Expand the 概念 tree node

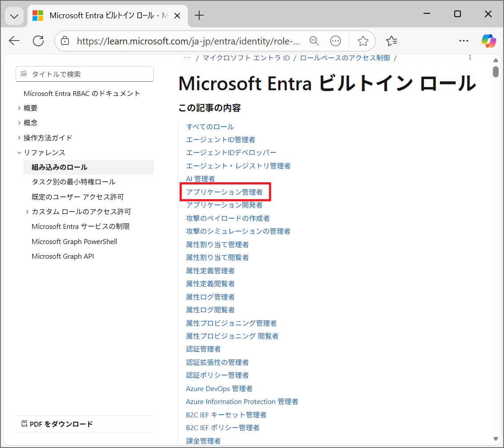19,123
